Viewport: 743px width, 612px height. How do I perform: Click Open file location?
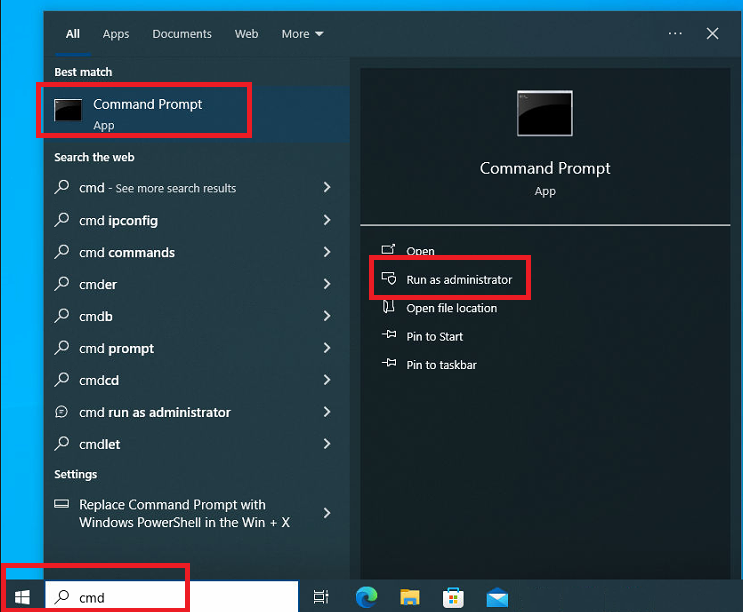coord(451,308)
